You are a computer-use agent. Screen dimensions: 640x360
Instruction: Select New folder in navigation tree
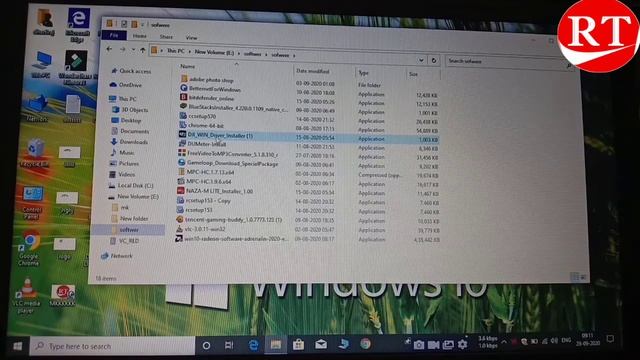129,219
